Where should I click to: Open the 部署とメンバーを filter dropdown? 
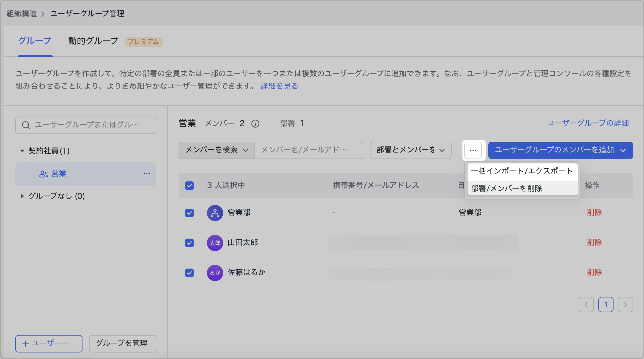coord(410,150)
